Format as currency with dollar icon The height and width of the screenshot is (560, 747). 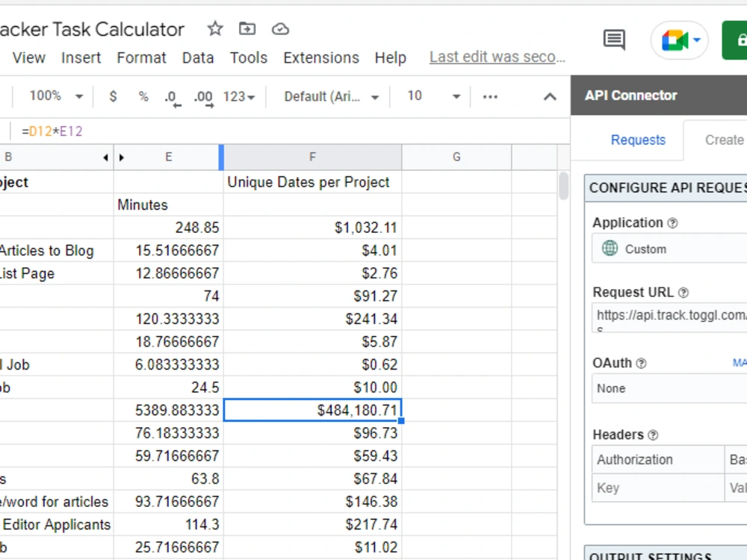tap(113, 96)
